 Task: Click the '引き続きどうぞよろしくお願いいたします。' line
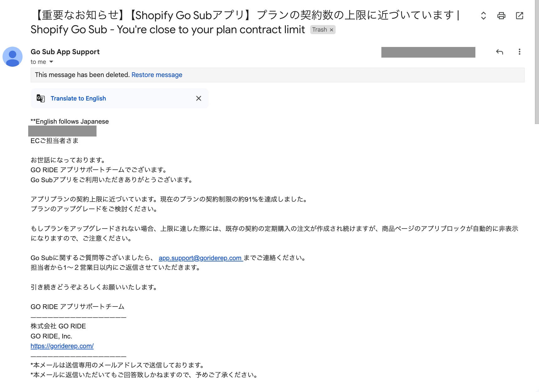(94, 287)
